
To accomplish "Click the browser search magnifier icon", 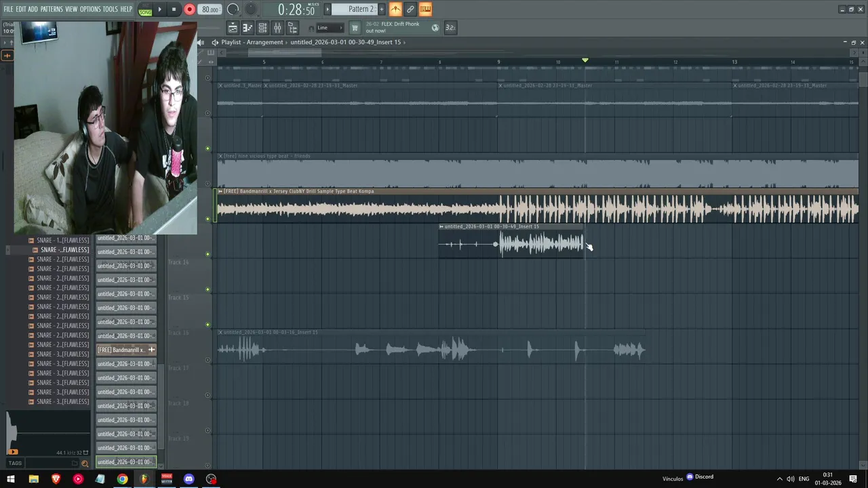I will pos(85,464).
